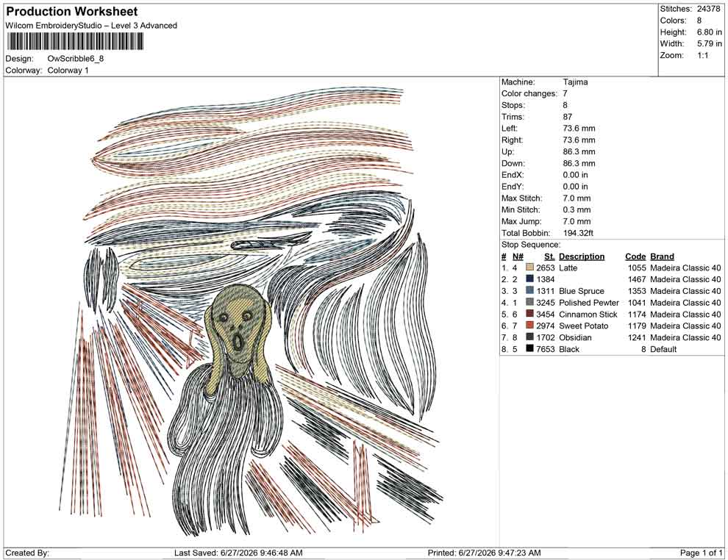Click the Description column header
The width and height of the screenshot is (728, 560).
[582, 256]
